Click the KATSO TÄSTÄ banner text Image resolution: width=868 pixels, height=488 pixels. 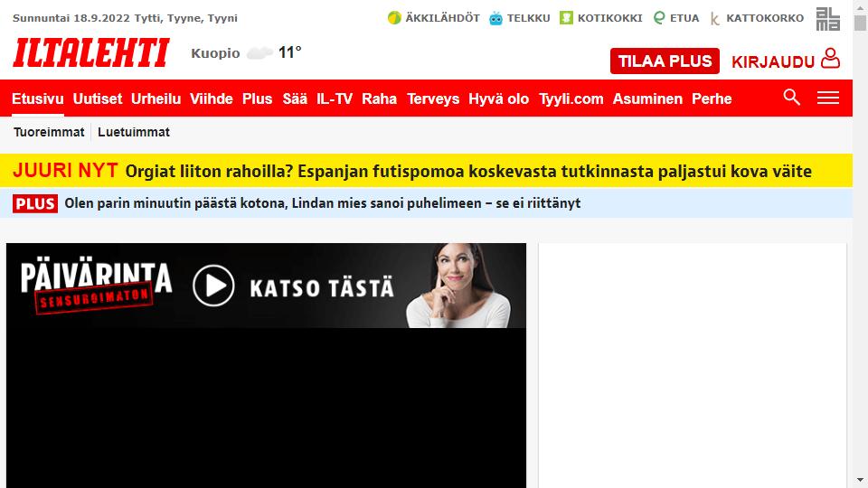point(322,288)
